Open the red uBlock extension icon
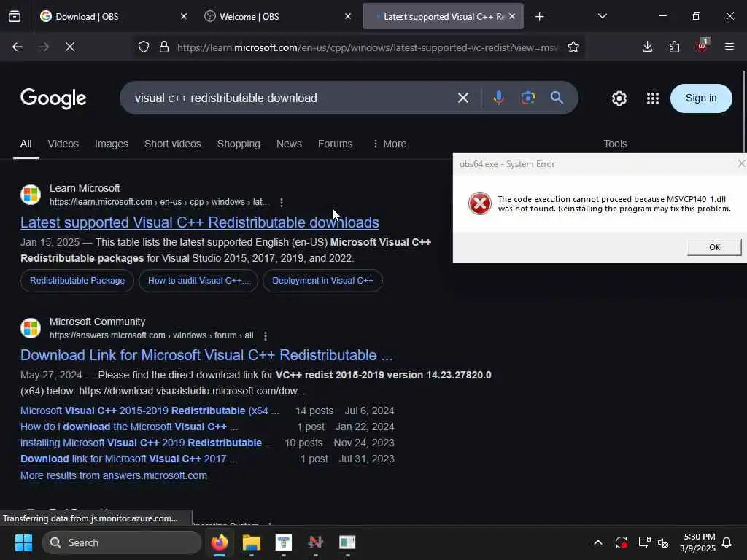The image size is (747, 560). 702,46
